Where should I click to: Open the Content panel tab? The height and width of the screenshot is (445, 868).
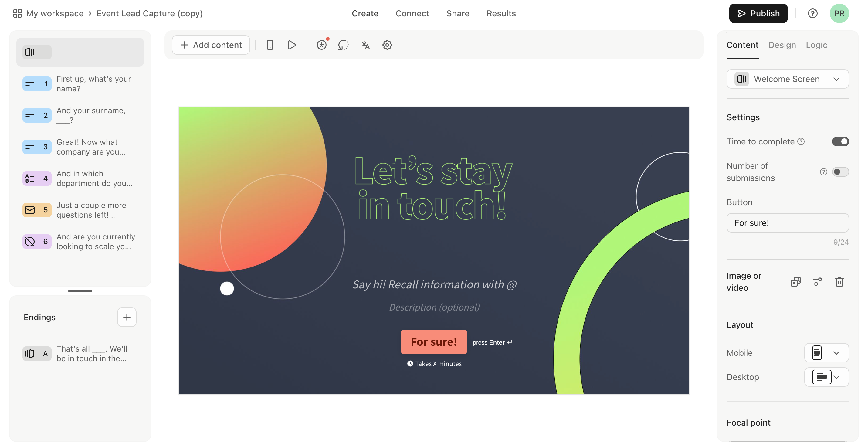pyautogui.click(x=742, y=45)
